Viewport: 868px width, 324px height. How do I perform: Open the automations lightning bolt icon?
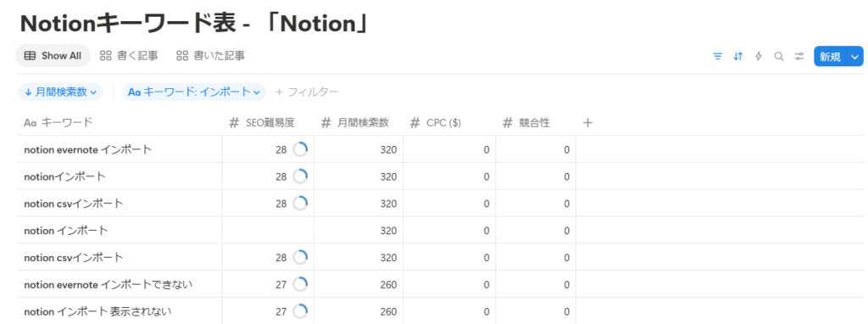[x=759, y=56]
